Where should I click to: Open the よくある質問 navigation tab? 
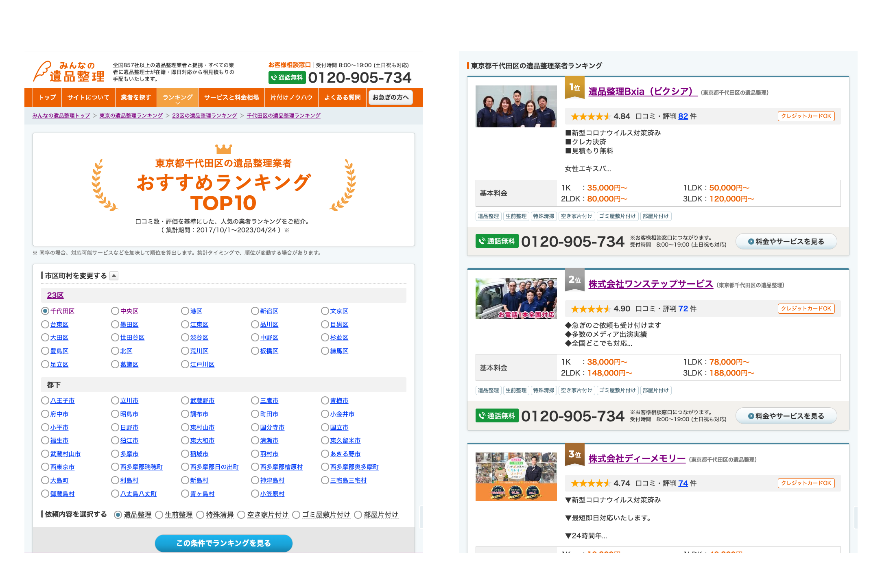[342, 98]
